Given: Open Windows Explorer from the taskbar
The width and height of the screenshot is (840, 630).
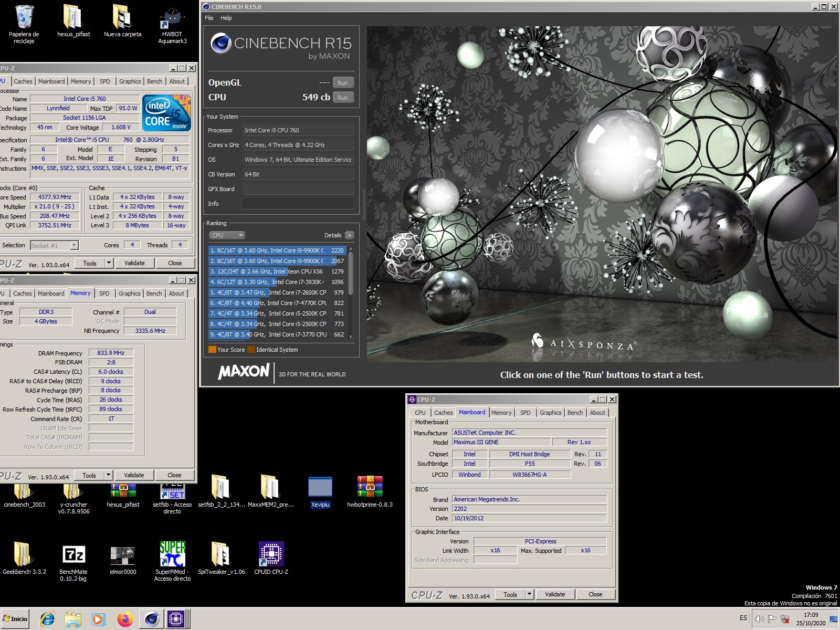Looking at the screenshot, I should pyautogui.click(x=73, y=619).
